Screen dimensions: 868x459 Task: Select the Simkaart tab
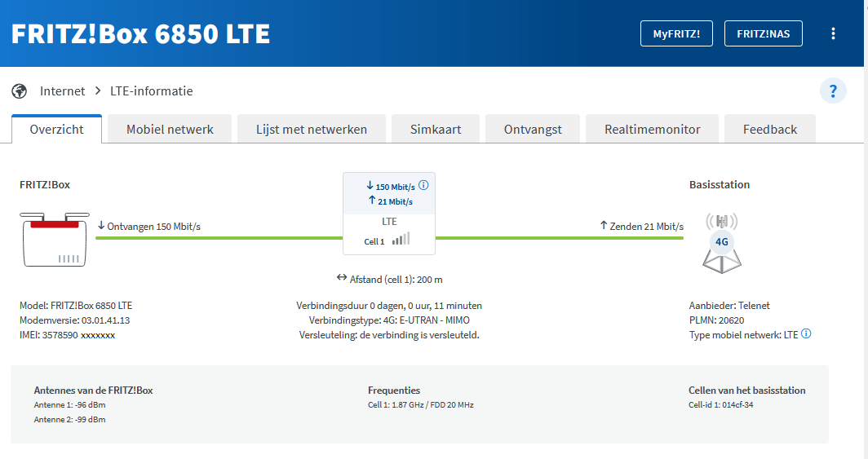435,130
